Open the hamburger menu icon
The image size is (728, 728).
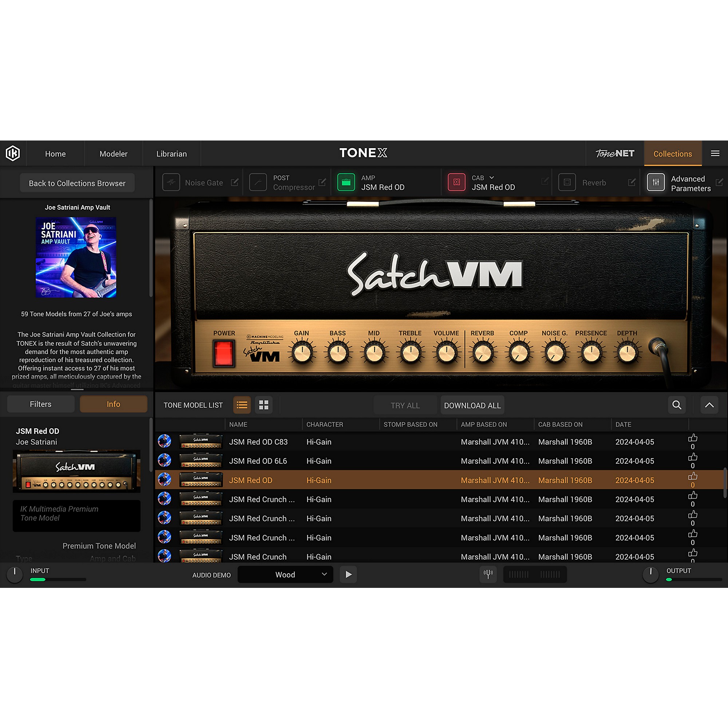pos(715,153)
